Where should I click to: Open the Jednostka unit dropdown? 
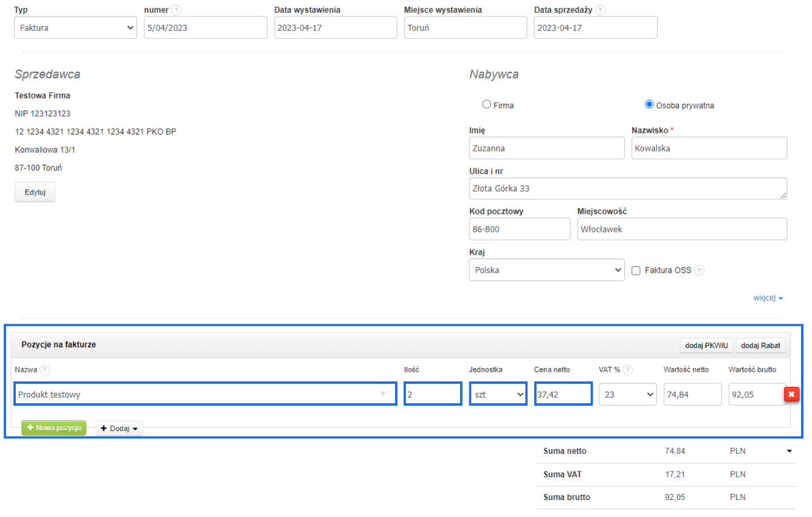(x=498, y=394)
